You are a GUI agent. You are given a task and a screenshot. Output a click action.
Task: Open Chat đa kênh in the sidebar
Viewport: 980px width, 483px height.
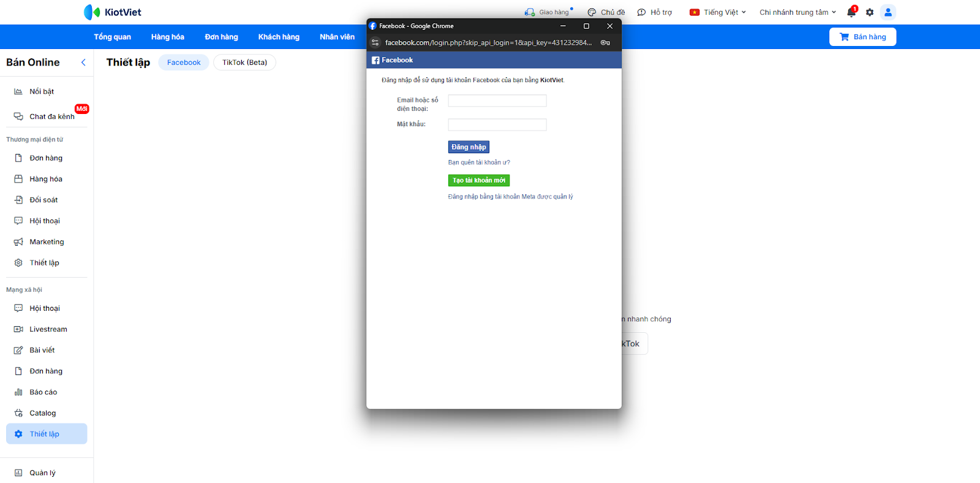tap(47, 116)
